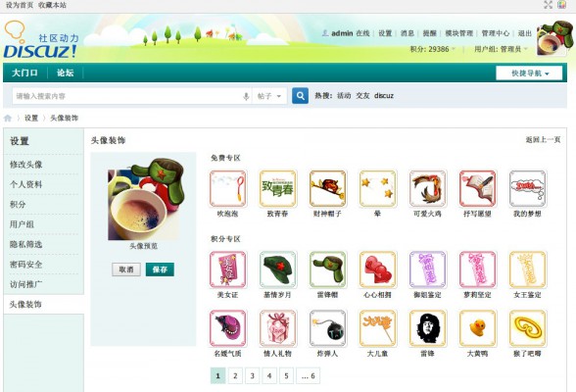Viewport: 576px width, 392px height.
Task: Click the search content input field
Action: 127,96
